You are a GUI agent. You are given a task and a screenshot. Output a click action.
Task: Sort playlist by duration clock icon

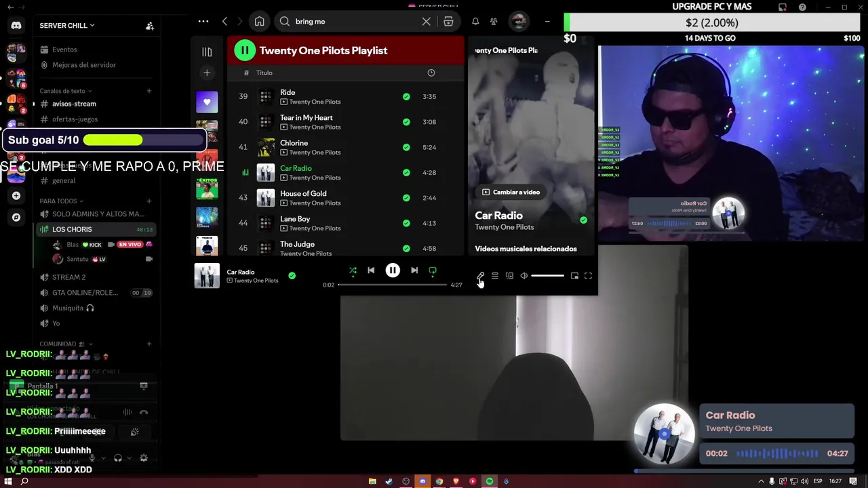click(431, 73)
